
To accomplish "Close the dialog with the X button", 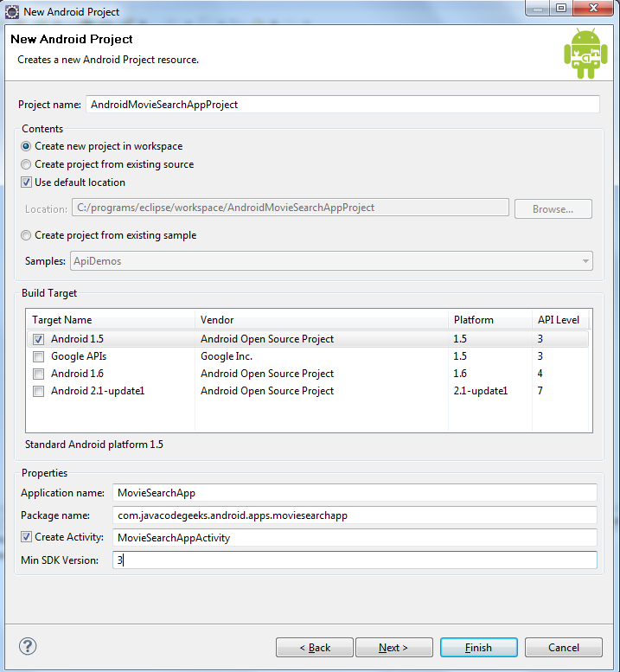I will [x=593, y=8].
